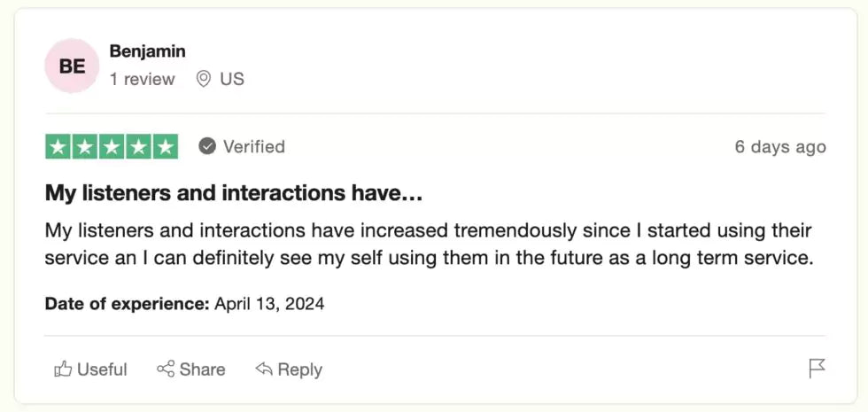Click the US country label

pyautogui.click(x=232, y=79)
